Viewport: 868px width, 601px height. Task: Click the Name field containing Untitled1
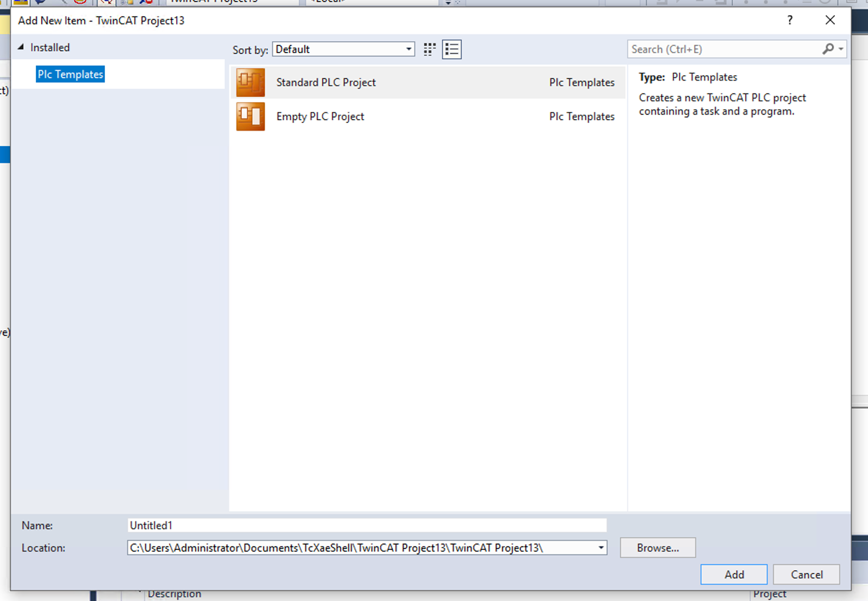click(366, 526)
